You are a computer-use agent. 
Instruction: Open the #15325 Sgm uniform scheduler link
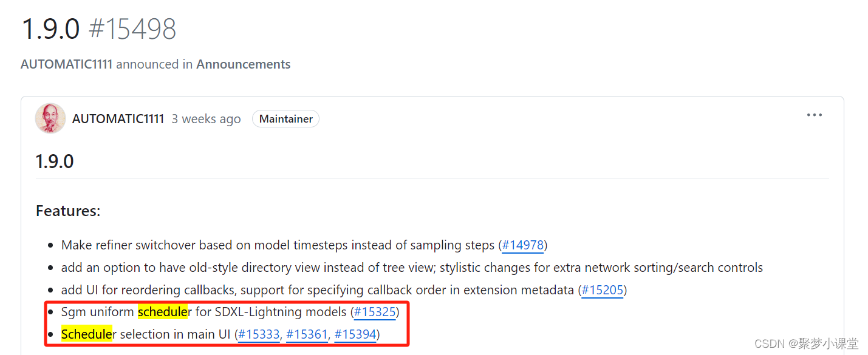(x=375, y=313)
